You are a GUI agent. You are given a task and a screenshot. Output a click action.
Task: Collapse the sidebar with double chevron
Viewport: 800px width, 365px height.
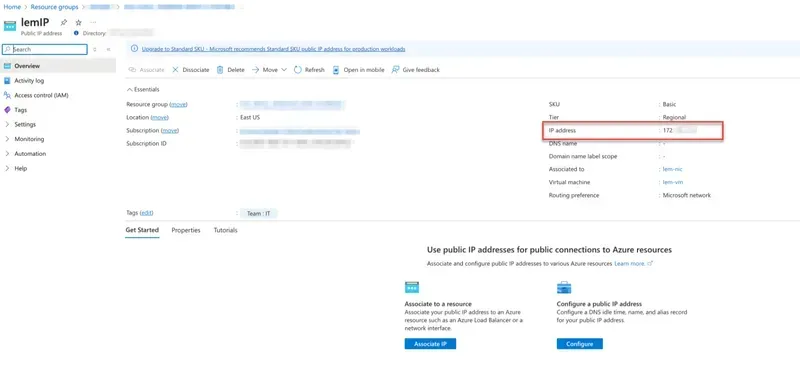[x=108, y=50]
